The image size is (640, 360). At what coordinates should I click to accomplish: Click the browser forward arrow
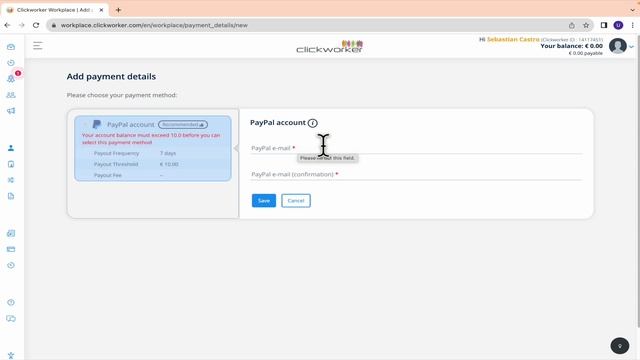[x=22, y=25]
